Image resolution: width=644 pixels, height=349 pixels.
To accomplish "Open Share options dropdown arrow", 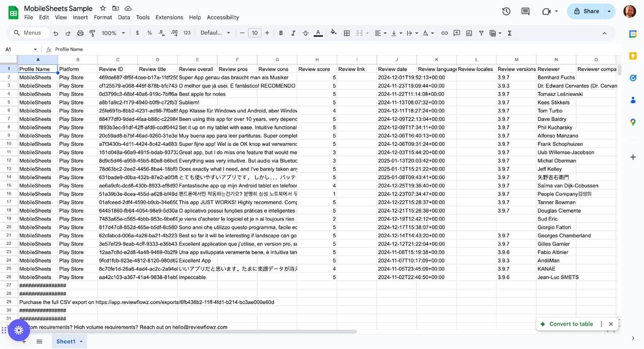I will 609,11.
